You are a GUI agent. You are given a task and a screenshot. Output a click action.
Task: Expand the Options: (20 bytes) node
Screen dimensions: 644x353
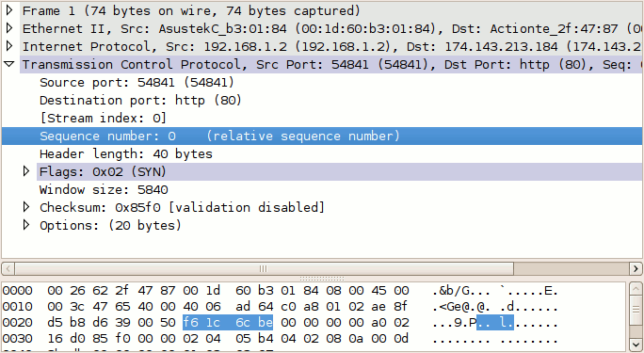[26, 225]
